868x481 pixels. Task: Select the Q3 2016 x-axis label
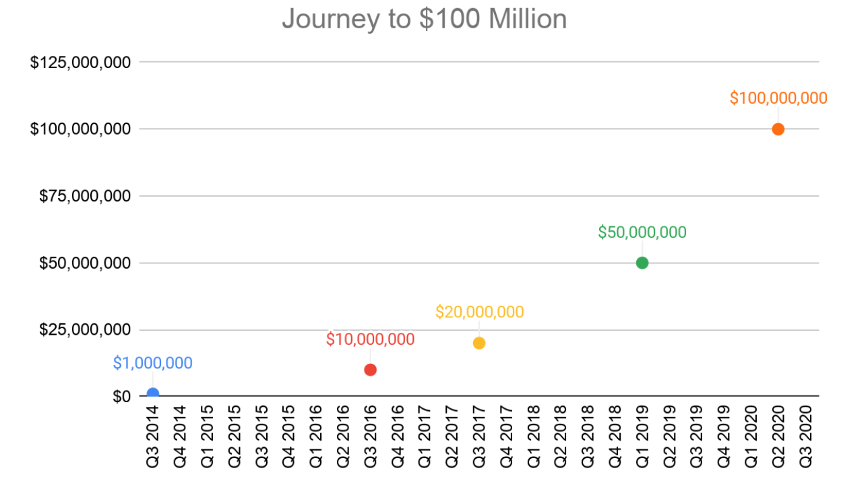370,435
